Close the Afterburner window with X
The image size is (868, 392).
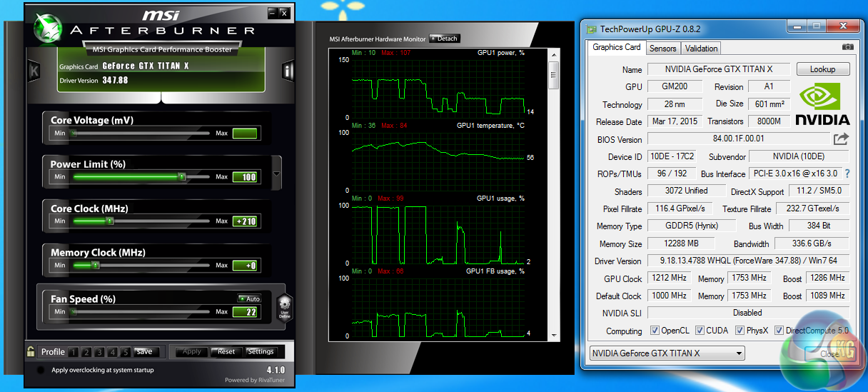[284, 13]
